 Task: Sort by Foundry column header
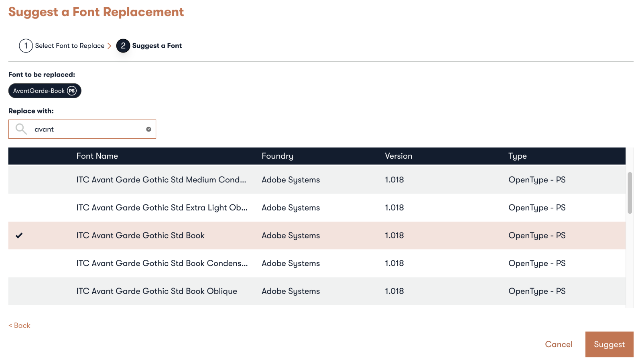(277, 156)
